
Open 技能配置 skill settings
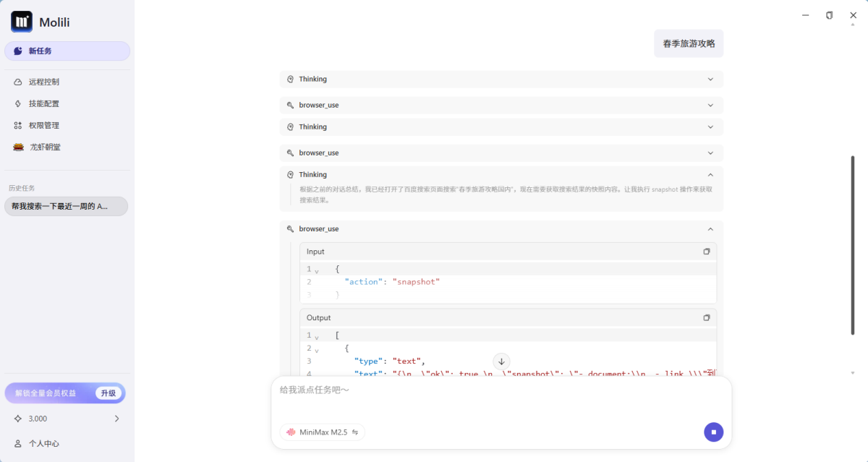click(43, 103)
